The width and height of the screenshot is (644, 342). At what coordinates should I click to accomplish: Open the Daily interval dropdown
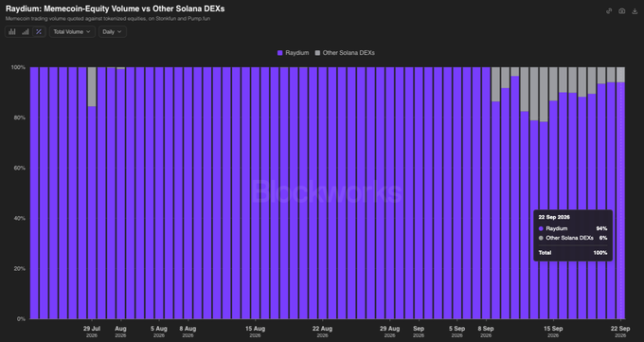112,31
